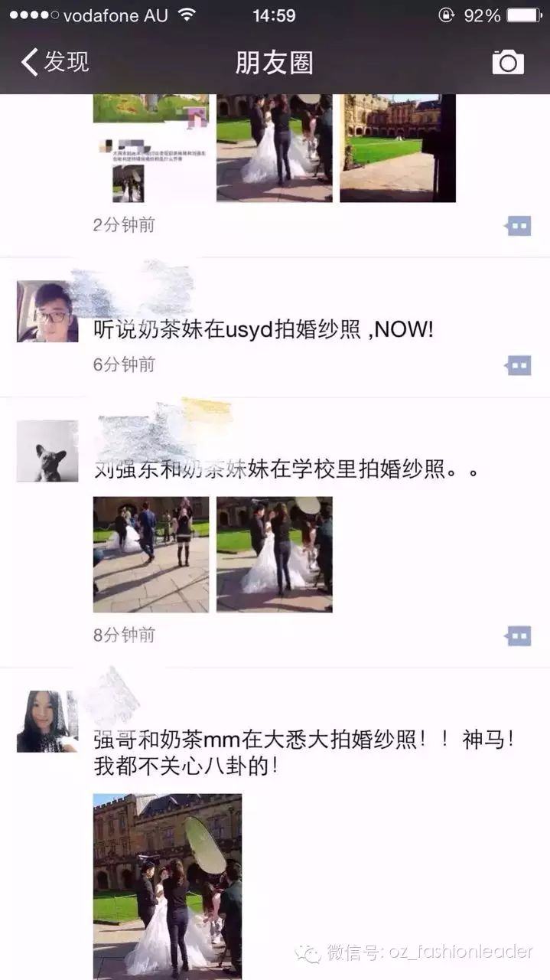
Task: Tap the battery indicator in status bar
Action: click(525, 15)
